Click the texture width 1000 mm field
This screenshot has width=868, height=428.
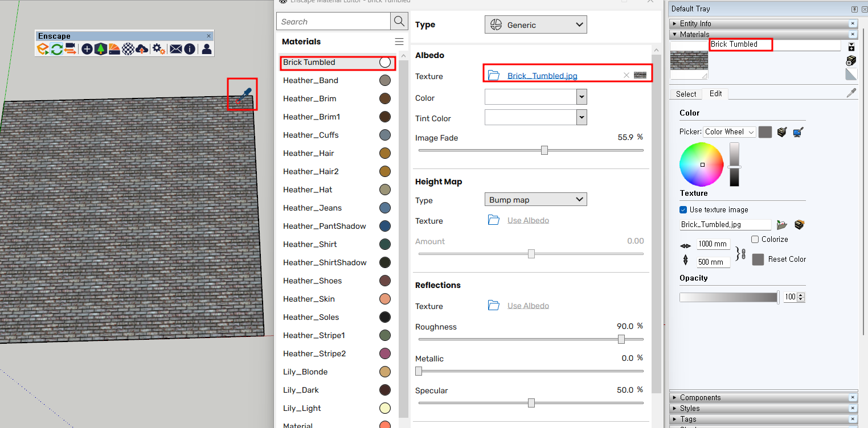pos(714,244)
